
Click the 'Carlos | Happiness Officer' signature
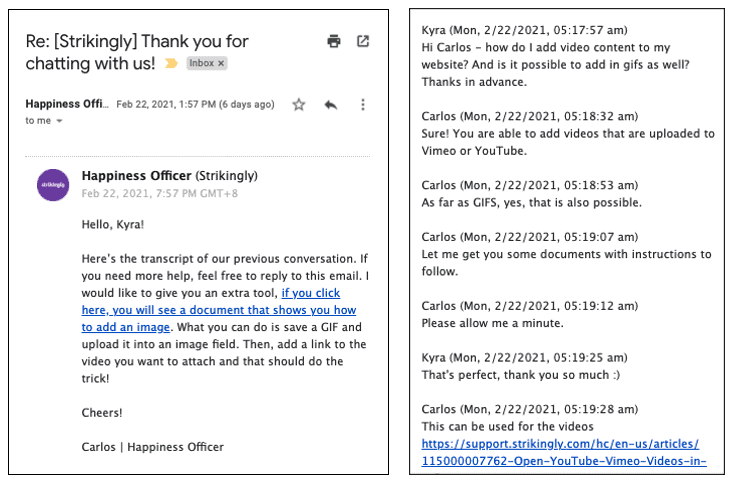tap(152, 447)
